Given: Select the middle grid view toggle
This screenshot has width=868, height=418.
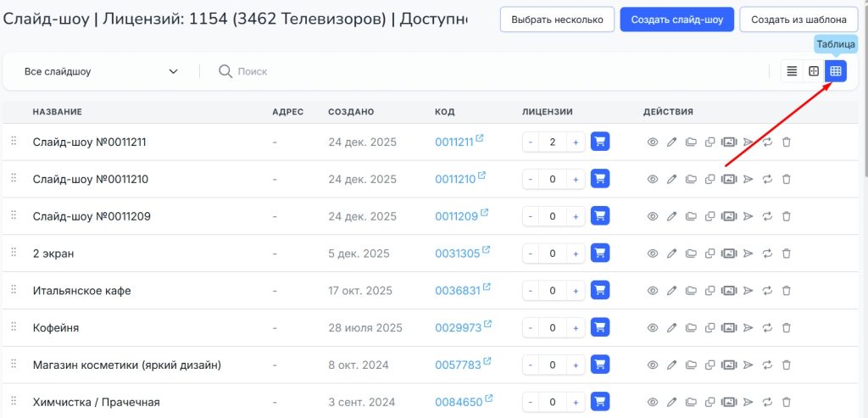Looking at the screenshot, I should point(814,71).
